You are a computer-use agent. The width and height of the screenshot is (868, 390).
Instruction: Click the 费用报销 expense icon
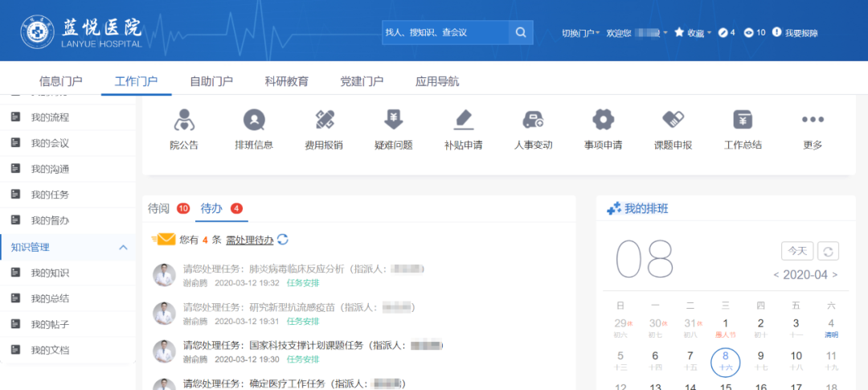[324, 121]
